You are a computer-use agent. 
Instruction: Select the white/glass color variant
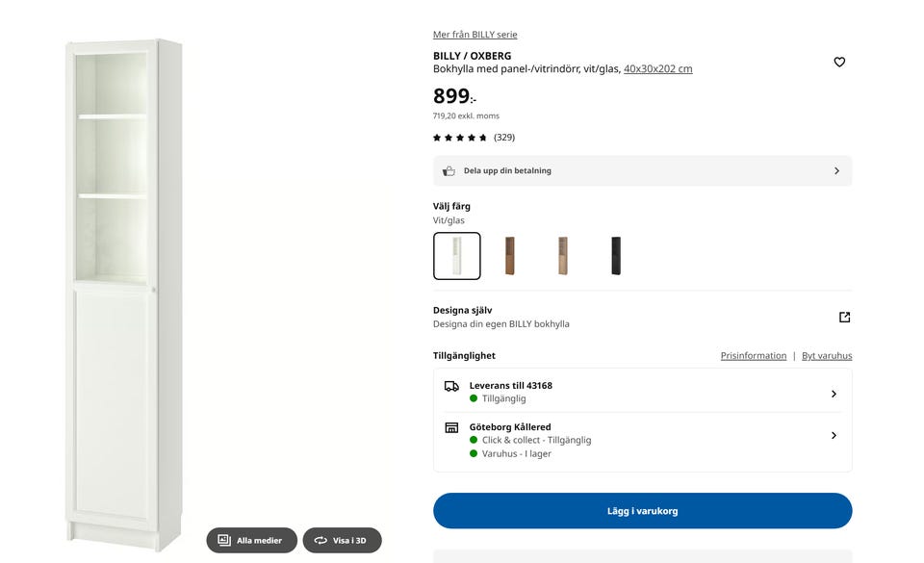point(456,256)
